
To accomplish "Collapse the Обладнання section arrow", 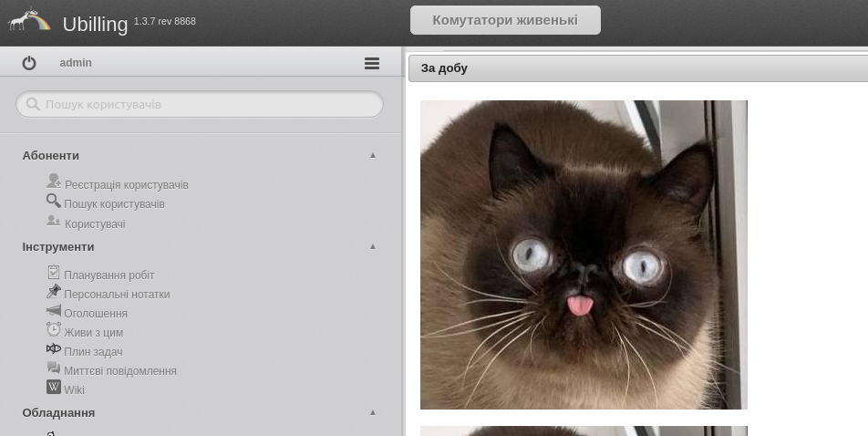I will 373,412.
